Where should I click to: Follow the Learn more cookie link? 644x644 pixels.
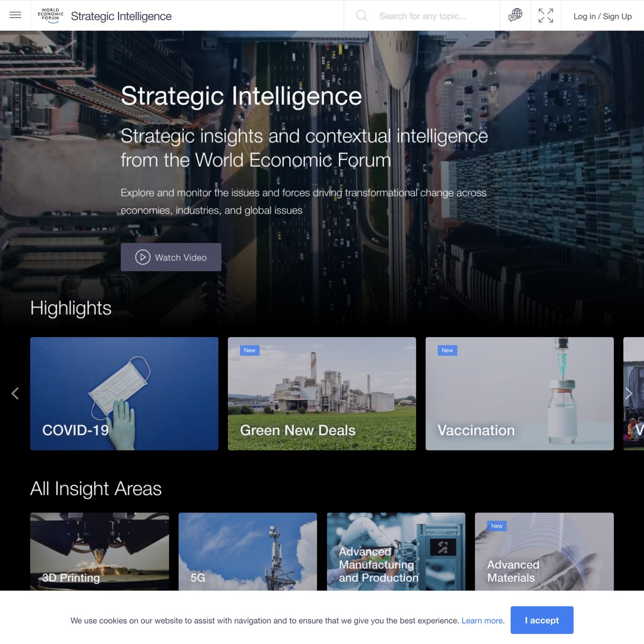pos(482,620)
